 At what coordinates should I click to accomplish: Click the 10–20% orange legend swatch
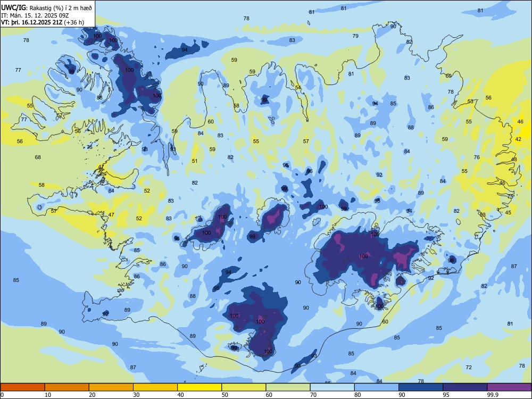tap(67, 387)
